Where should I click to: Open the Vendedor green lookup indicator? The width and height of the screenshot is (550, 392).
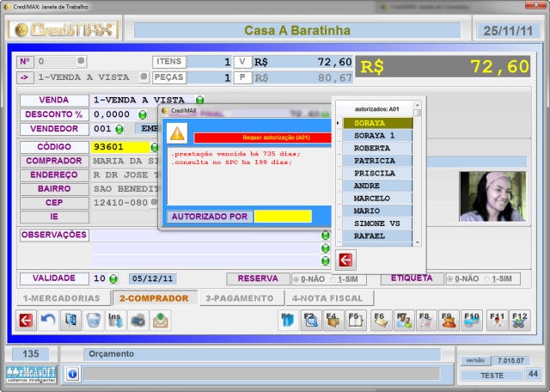pyautogui.click(x=119, y=129)
